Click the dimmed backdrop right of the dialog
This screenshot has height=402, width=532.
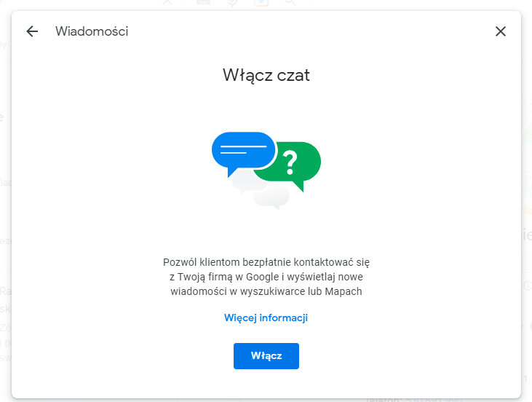tap(527, 218)
